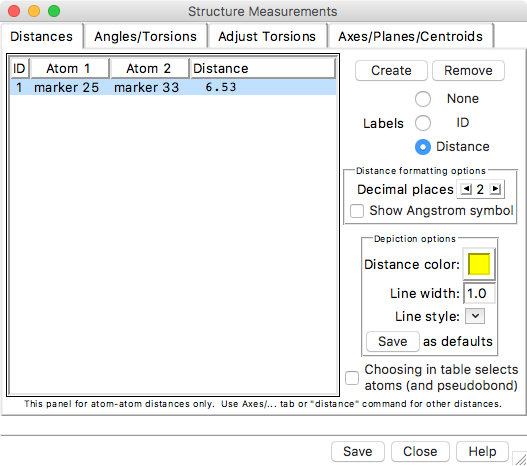The width and height of the screenshot is (527, 466).
Task: Click the bottom Save button
Action: point(358,452)
